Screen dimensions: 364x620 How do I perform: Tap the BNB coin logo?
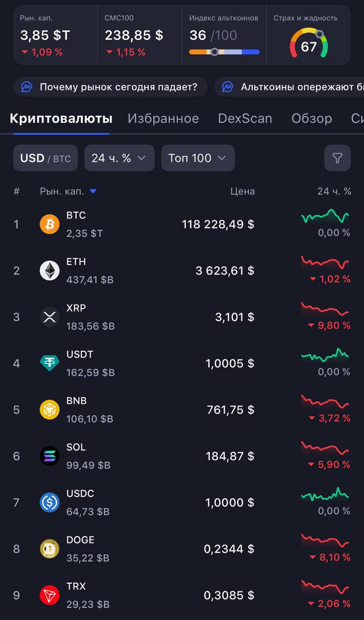tap(49, 410)
